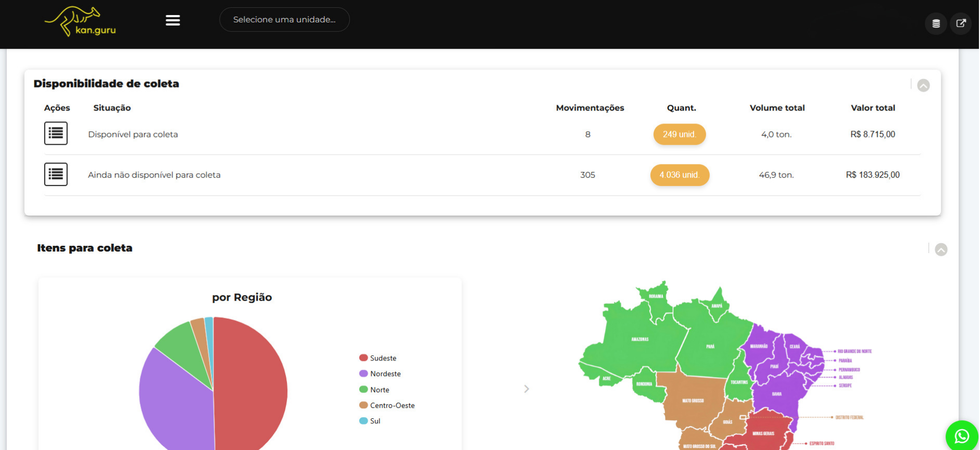Toggle Nordeste legend entry
This screenshot has width=980, height=450.
coord(380,373)
